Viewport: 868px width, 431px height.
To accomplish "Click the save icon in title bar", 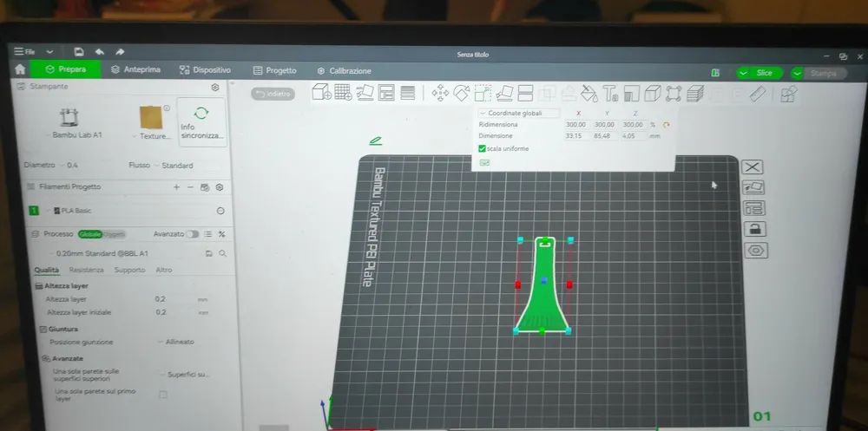I will tap(79, 52).
